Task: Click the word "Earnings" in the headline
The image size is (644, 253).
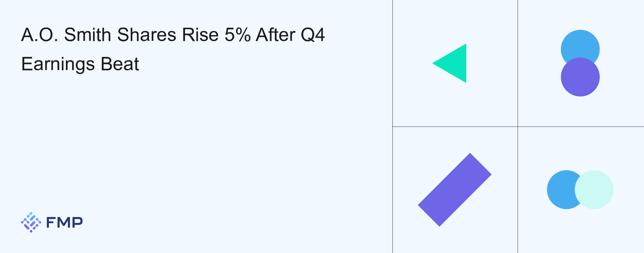Action: 58,64
